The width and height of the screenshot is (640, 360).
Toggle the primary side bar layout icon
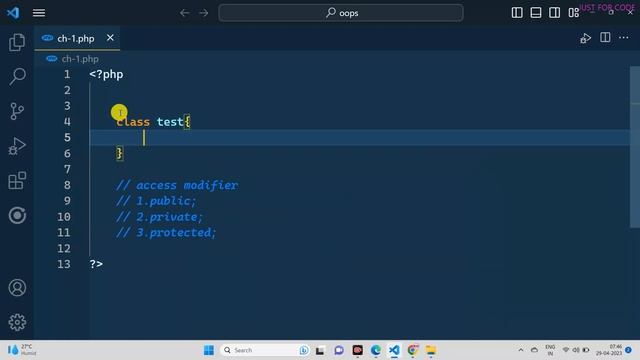[517, 13]
